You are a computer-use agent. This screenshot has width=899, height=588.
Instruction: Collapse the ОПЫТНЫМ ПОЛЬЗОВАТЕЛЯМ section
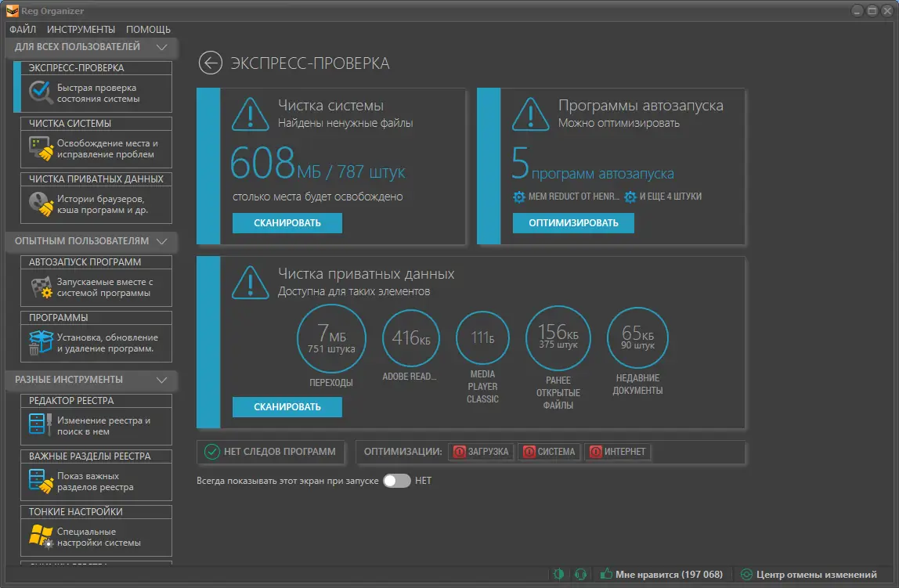pyautogui.click(x=161, y=241)
